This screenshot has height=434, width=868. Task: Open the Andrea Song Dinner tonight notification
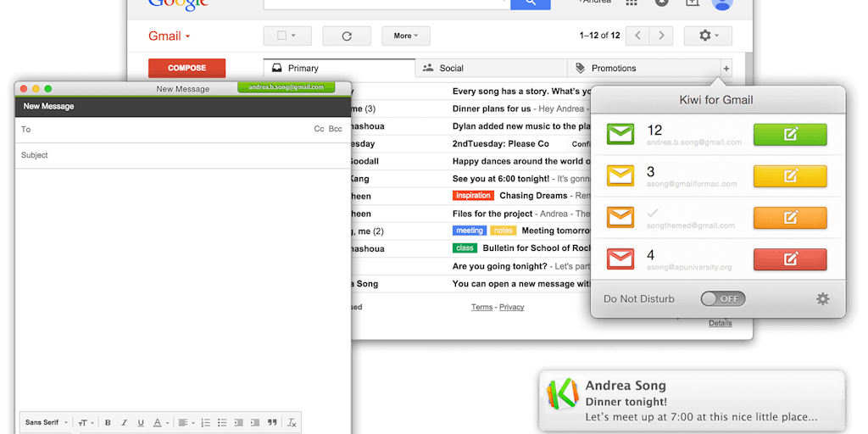coord(692,401)
